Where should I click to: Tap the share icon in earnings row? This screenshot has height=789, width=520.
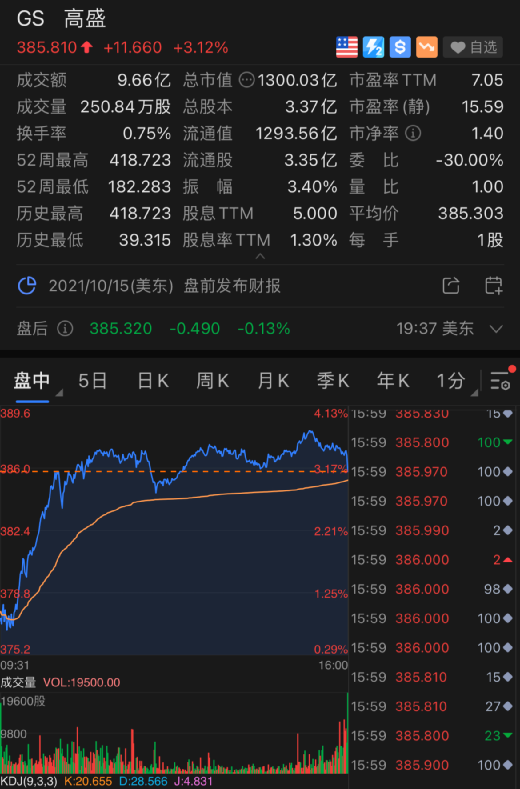click(x=451, y=286)
